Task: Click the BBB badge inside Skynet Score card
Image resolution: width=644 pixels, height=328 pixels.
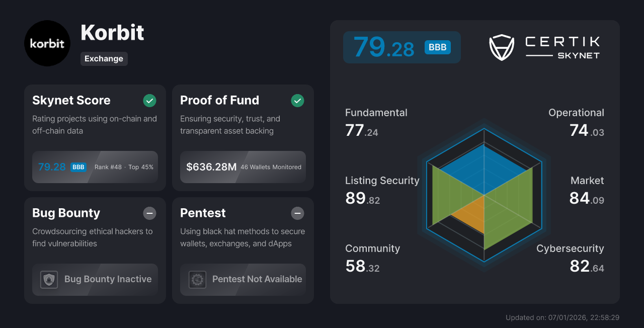Action: click(78, 167)
